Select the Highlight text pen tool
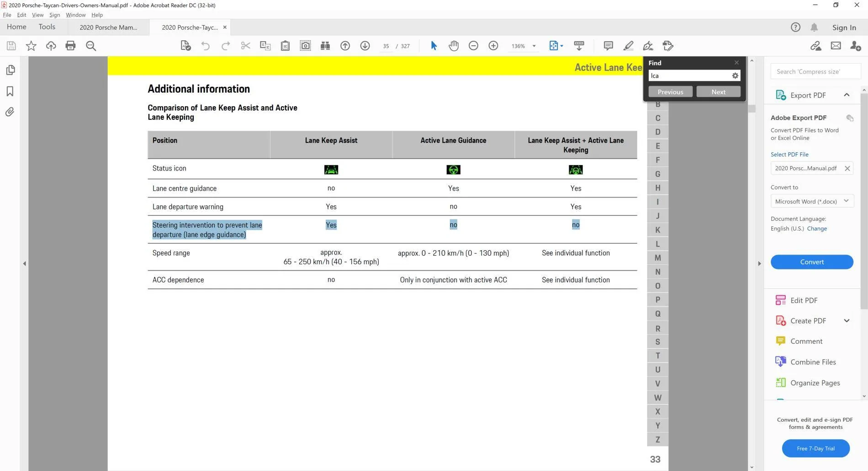 point(628,46)
